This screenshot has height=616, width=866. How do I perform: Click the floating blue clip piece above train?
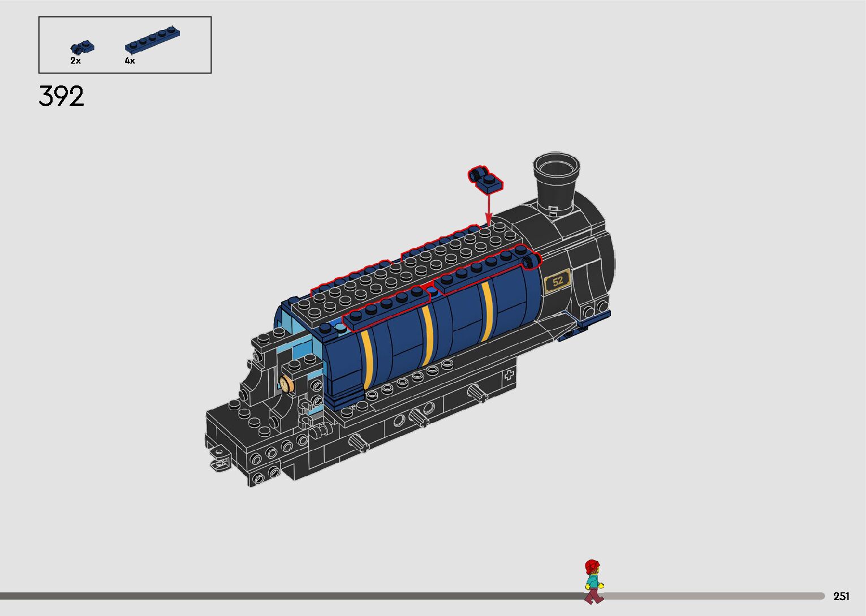(x=485, y=179)
